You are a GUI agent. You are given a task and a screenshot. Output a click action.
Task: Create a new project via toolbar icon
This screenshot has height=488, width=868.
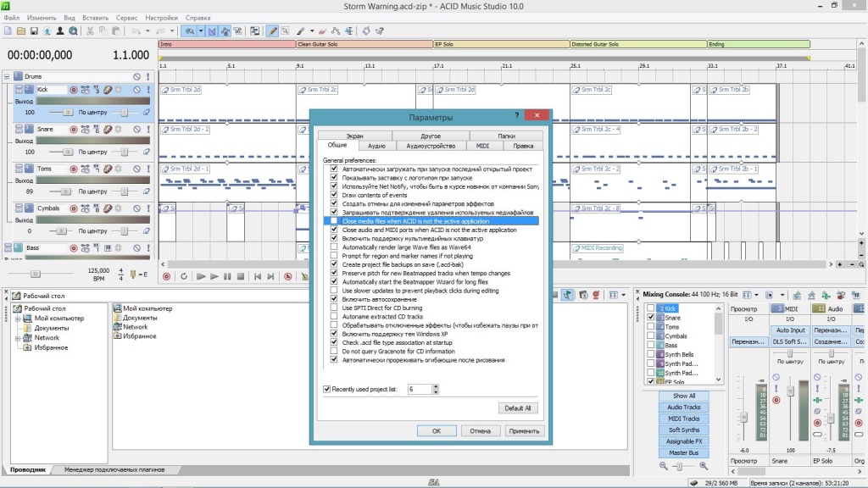click(x=8, y=31)
